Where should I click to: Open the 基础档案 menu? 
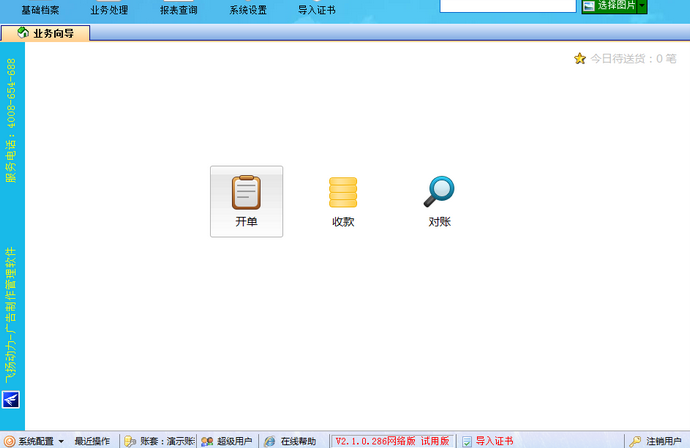point(40,10)
